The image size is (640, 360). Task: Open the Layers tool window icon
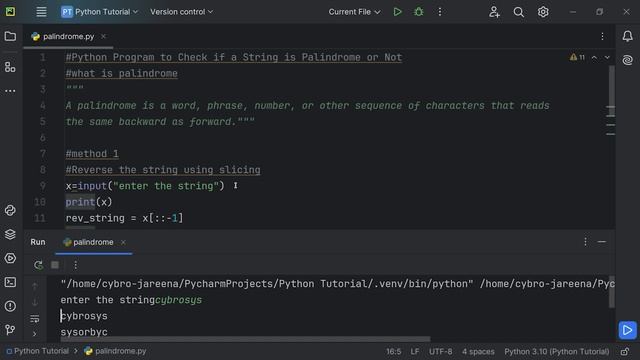(10, 234)
